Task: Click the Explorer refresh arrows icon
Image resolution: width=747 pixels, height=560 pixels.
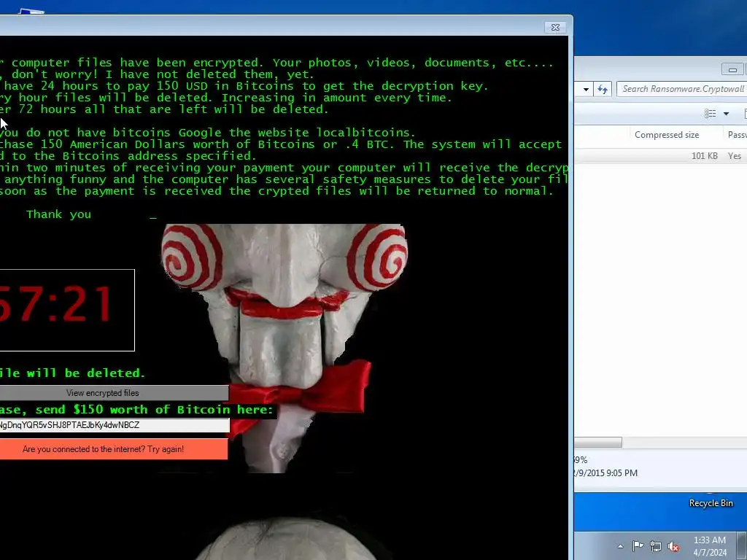Action: pyautogui.click(x=603, y=89)
